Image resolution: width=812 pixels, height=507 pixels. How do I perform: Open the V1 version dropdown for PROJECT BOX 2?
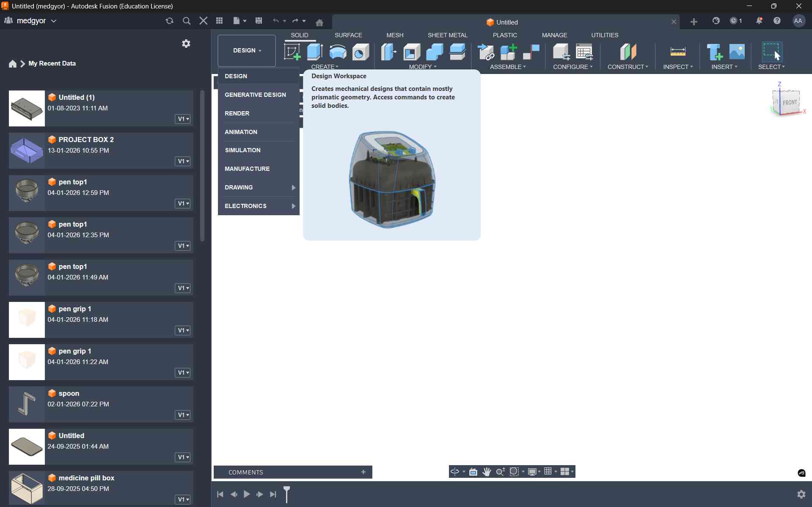tap(183, 161)
